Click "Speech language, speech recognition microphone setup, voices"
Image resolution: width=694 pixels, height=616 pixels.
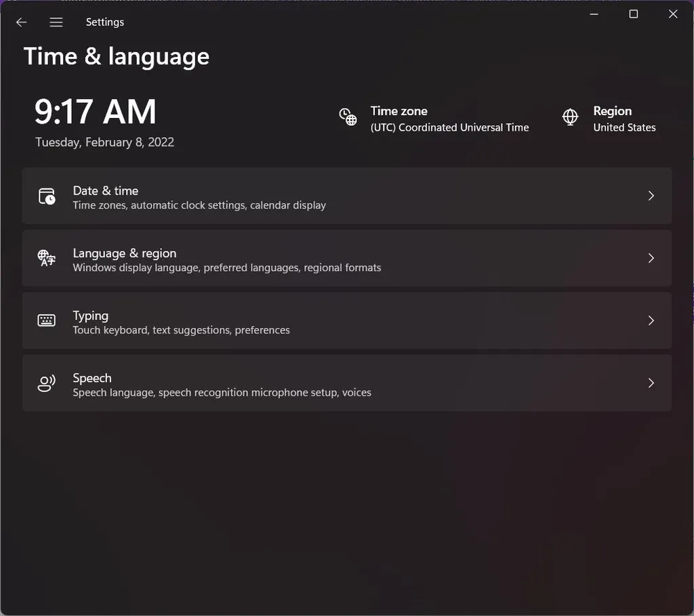coord(222,392)
